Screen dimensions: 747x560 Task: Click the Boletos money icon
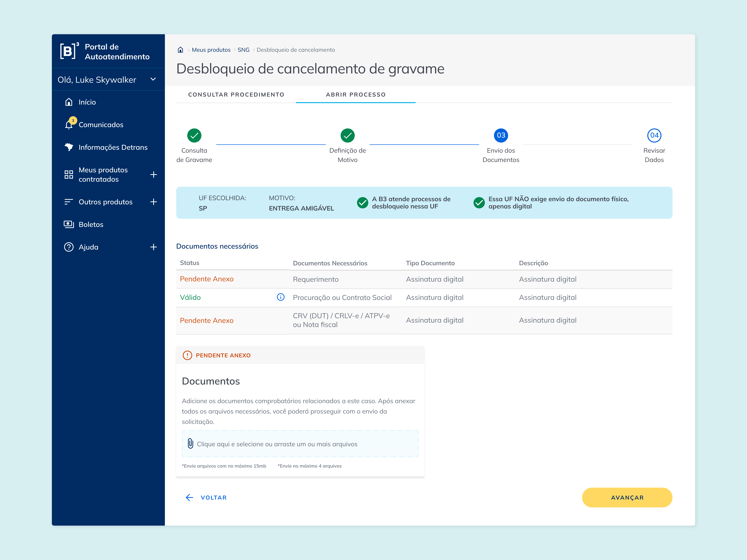[x=69, y=225]
